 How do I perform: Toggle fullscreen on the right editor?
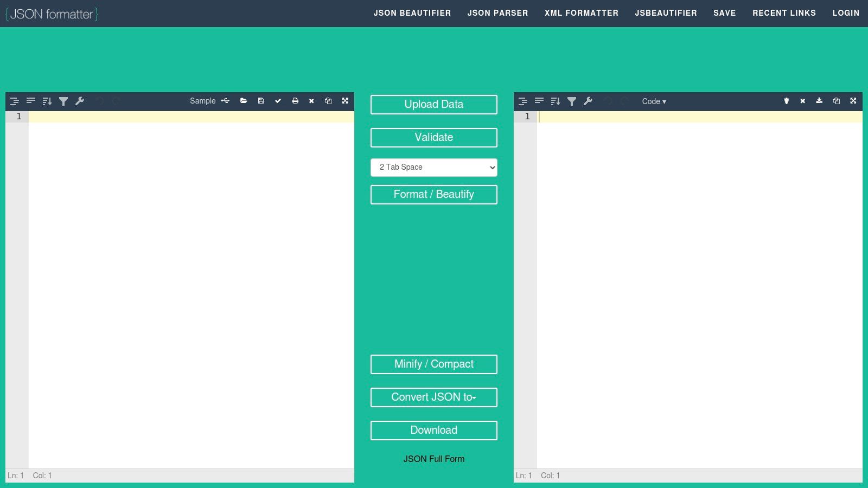click(x=853, y=101)
